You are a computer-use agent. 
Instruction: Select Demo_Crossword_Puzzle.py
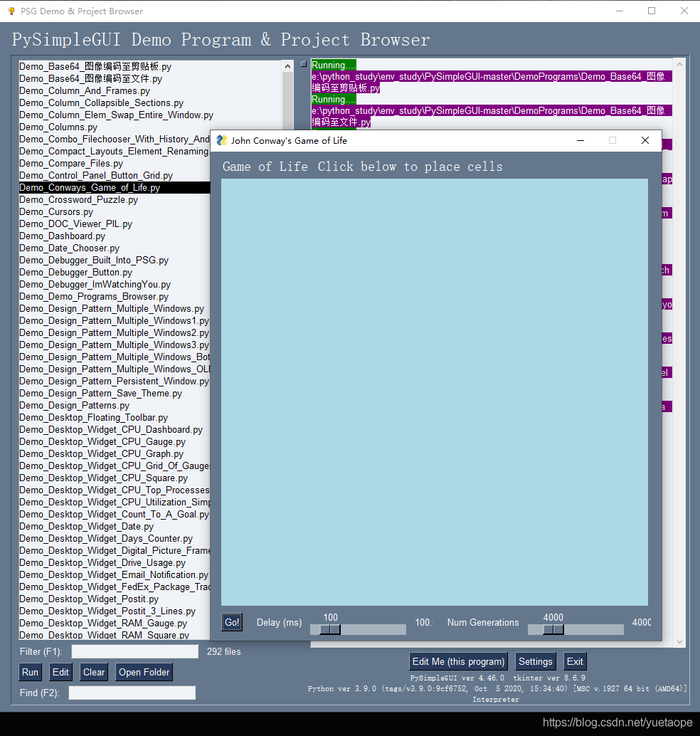(78, 200)
